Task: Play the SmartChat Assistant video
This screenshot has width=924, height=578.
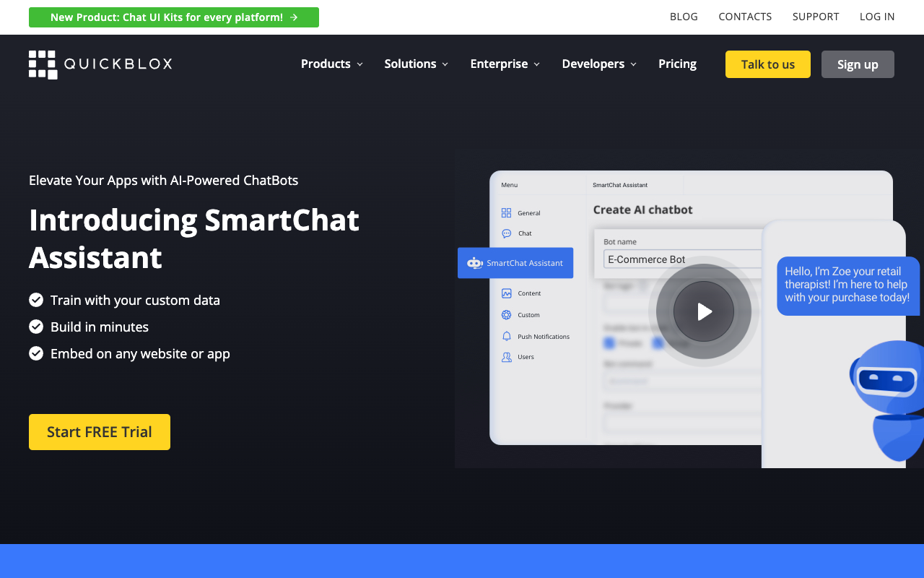Action: pyautogui.click(x=704, y=311)
